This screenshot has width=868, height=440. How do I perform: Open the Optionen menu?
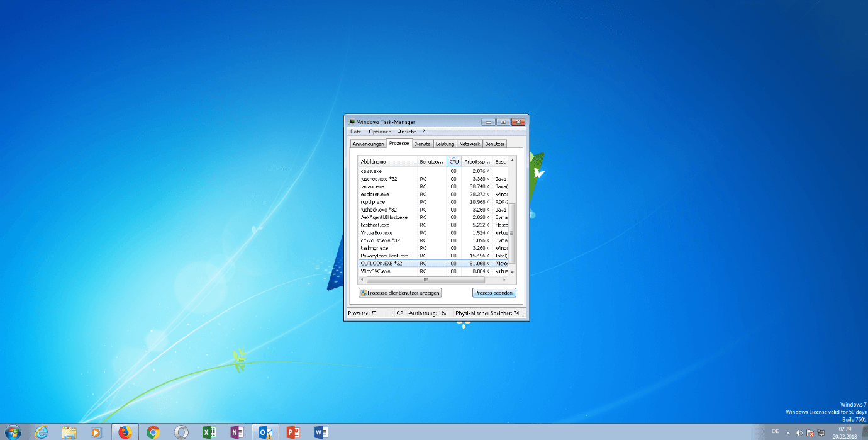click(380, 132)
